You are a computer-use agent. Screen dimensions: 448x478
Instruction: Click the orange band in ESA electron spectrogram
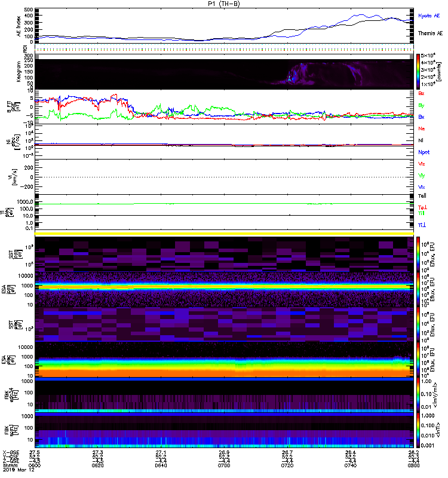pos(224,372)
